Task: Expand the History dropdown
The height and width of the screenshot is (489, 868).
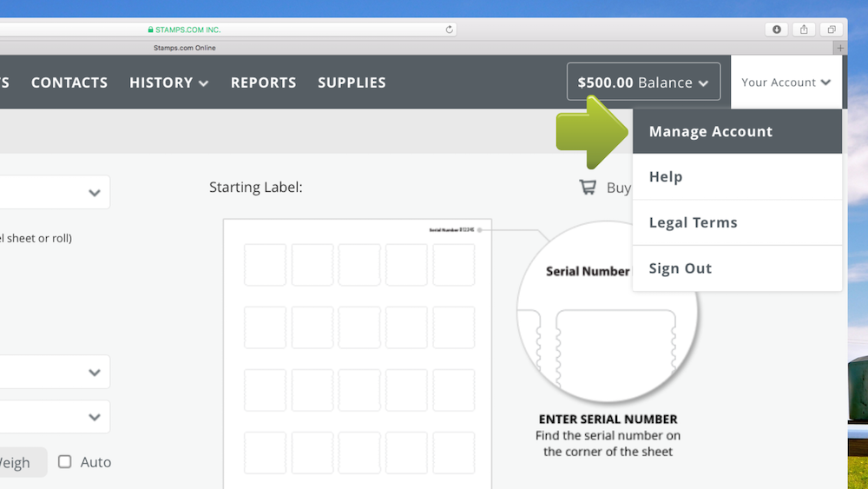Action: tap(169, 83)
